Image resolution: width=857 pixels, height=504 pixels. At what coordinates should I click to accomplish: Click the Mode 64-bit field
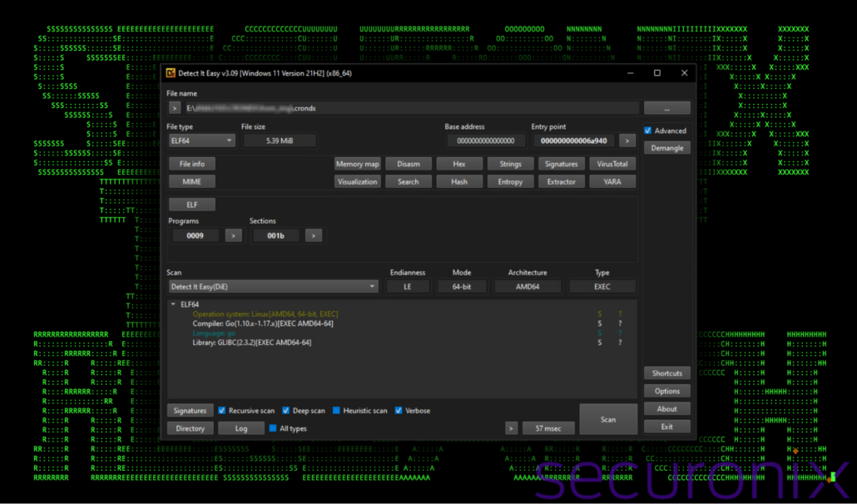point(462,287)
